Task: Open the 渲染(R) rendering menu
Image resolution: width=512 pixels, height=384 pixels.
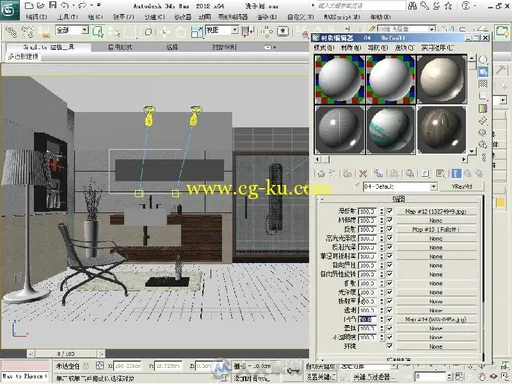Action: point(267,17)
